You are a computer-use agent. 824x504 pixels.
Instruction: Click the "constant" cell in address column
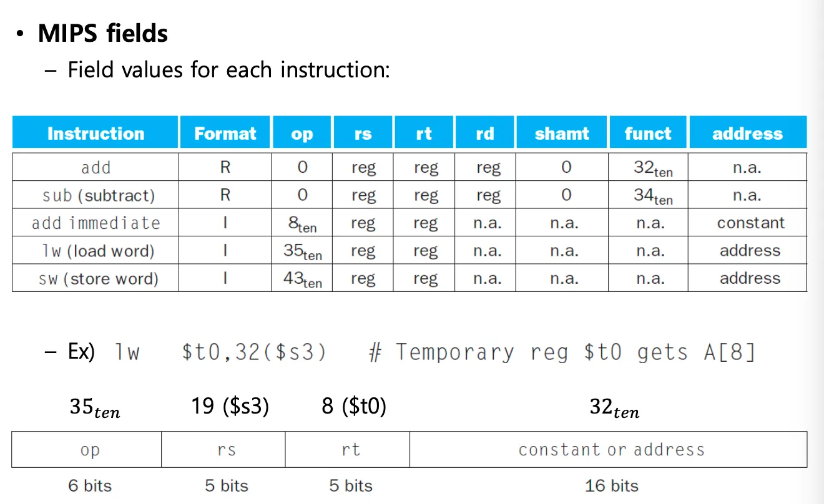pos(750,223)
